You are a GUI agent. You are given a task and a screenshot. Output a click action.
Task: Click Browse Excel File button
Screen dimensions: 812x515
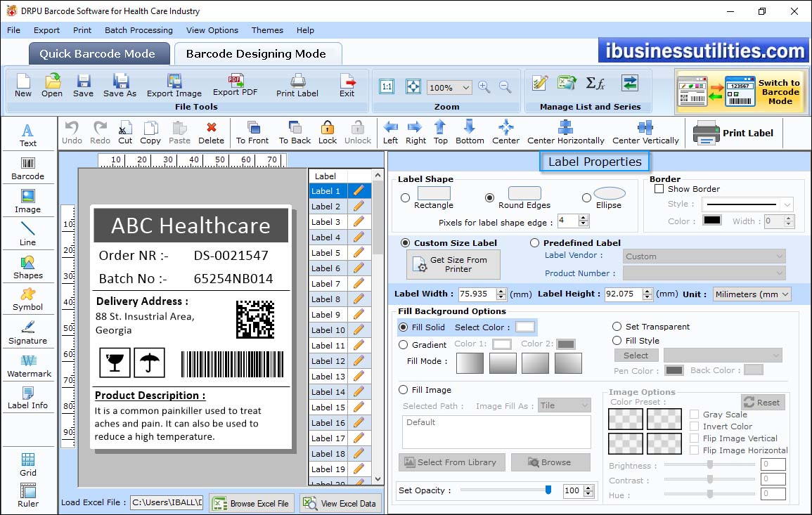pos(252,503)
